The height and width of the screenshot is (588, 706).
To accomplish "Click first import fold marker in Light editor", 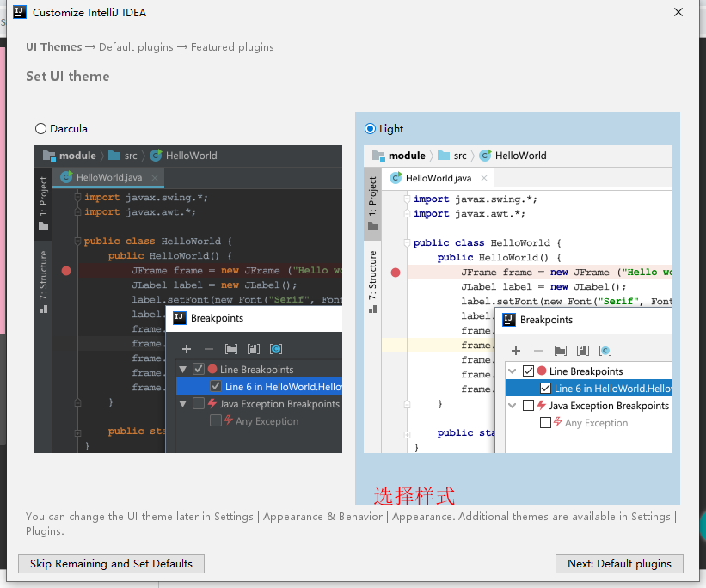I will [x=407, y=199].
